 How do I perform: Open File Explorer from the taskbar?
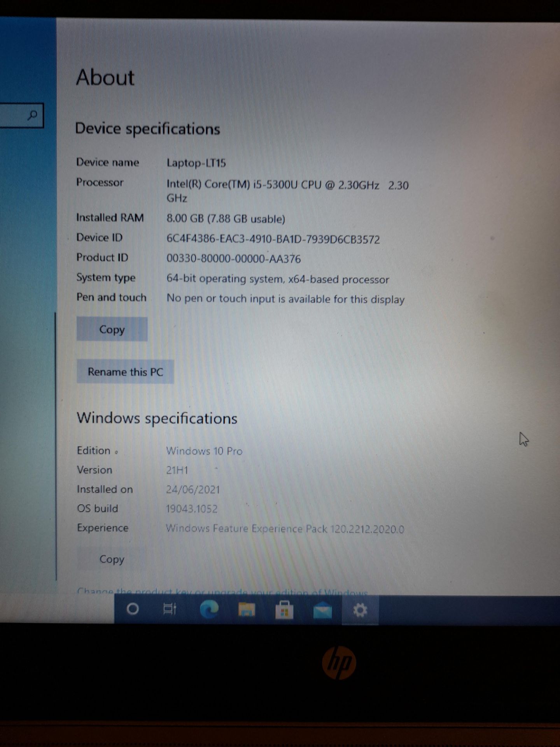[247, 610]
